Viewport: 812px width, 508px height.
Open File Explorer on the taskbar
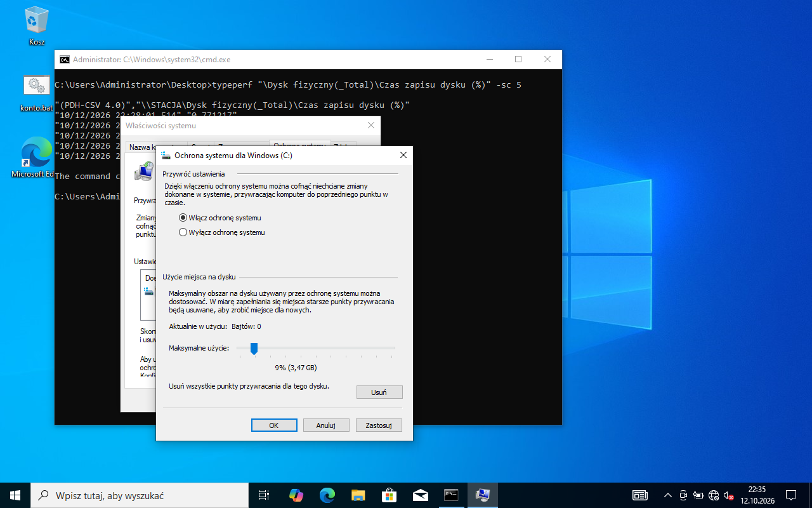click(358, 495)
